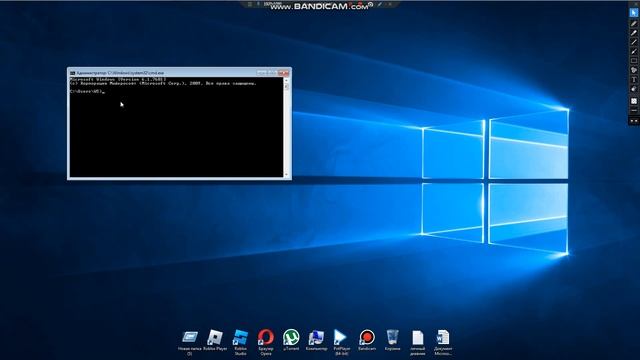640x360 pixels.
Task: Click the command prompt scrollbar down arrow
Action: [286, 175]
